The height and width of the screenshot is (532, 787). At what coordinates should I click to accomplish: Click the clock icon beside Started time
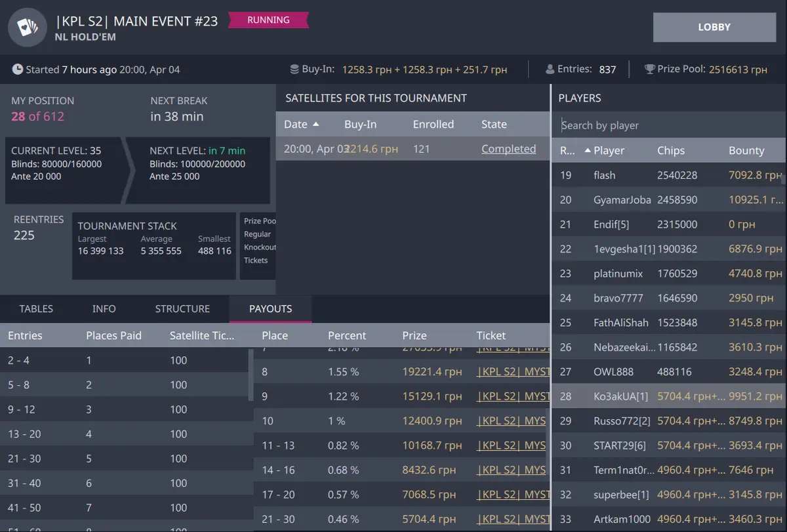[x=18, y=70]
